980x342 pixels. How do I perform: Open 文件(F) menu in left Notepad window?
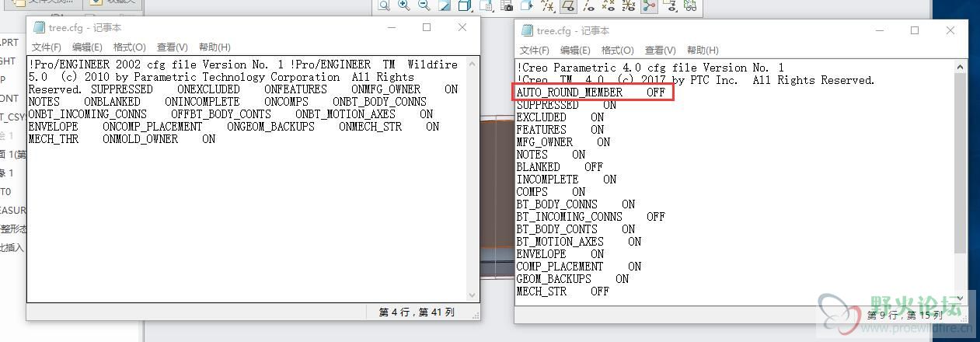47,47
